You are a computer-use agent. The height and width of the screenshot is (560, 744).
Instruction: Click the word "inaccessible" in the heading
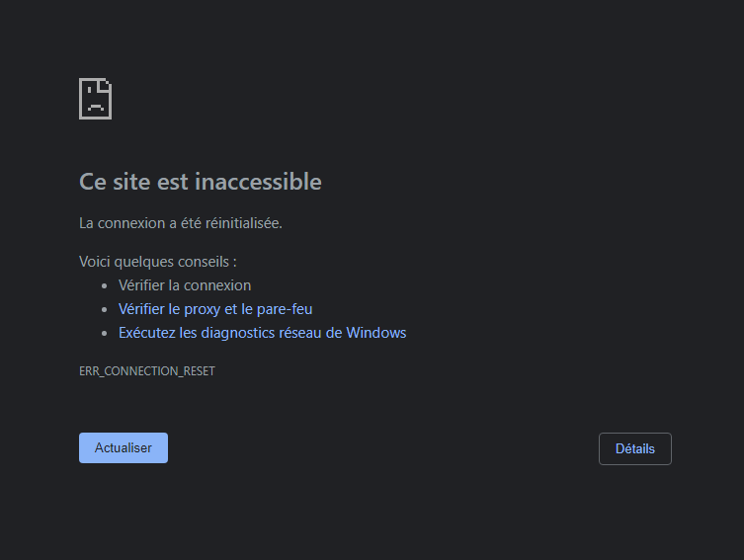click(x=258, y=182)
